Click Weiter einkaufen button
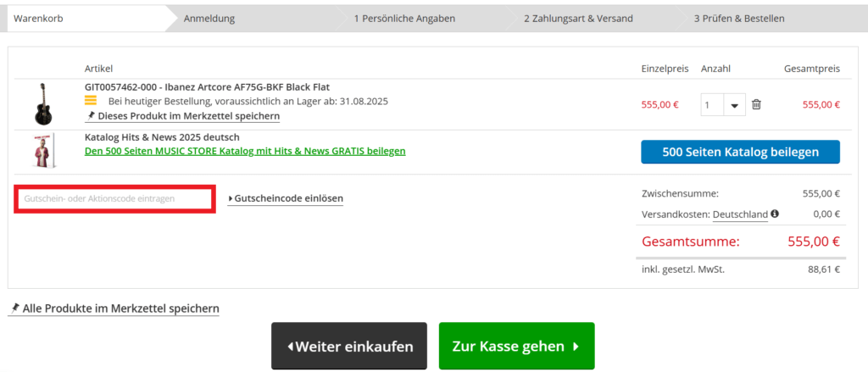 [349, 346]
